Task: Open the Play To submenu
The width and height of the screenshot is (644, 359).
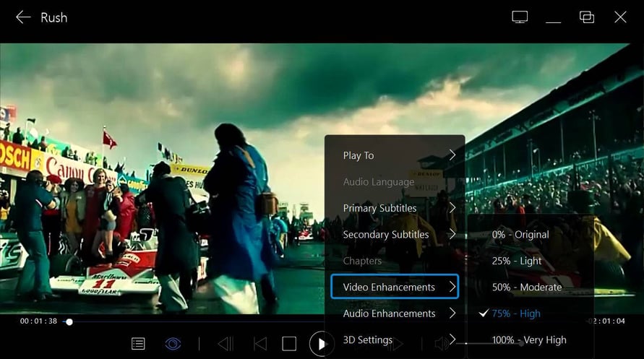Action: 395,155
